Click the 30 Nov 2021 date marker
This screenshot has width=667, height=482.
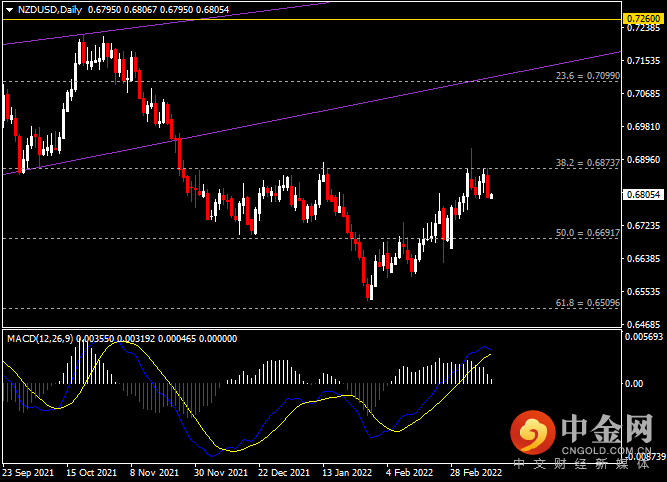point(221,473)
